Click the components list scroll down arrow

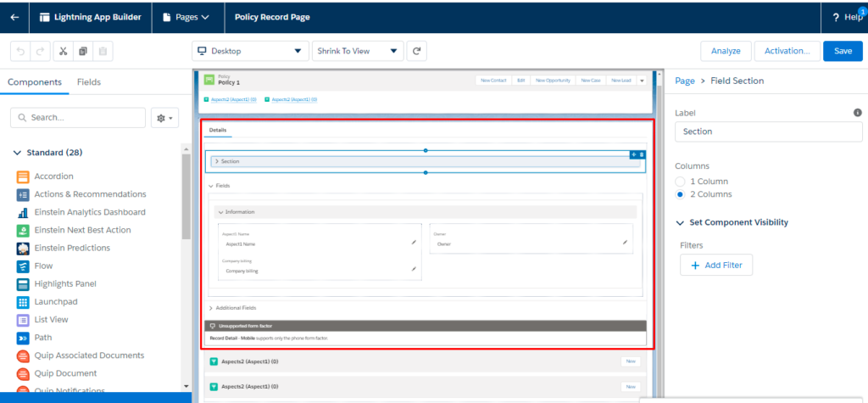(186, 386)
